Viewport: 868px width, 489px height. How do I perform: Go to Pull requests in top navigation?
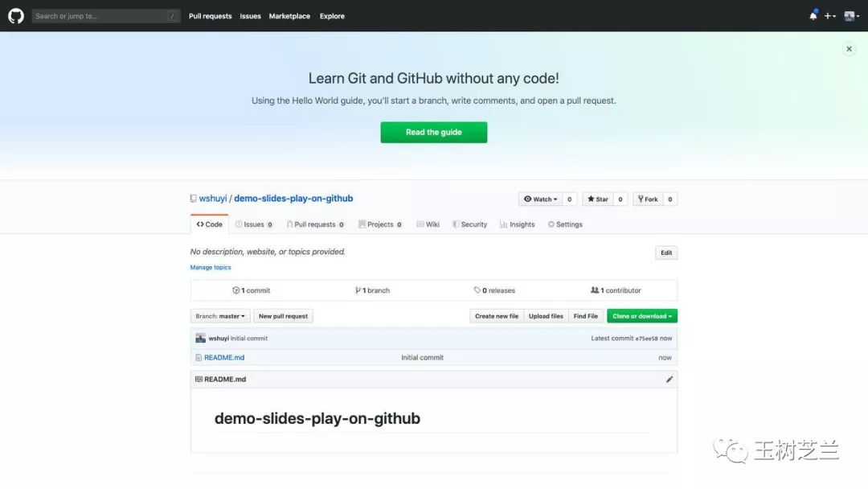coord(211,16)
